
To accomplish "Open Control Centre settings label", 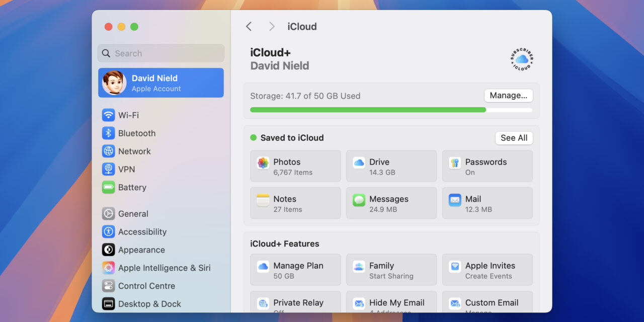I will coord(146,286).
